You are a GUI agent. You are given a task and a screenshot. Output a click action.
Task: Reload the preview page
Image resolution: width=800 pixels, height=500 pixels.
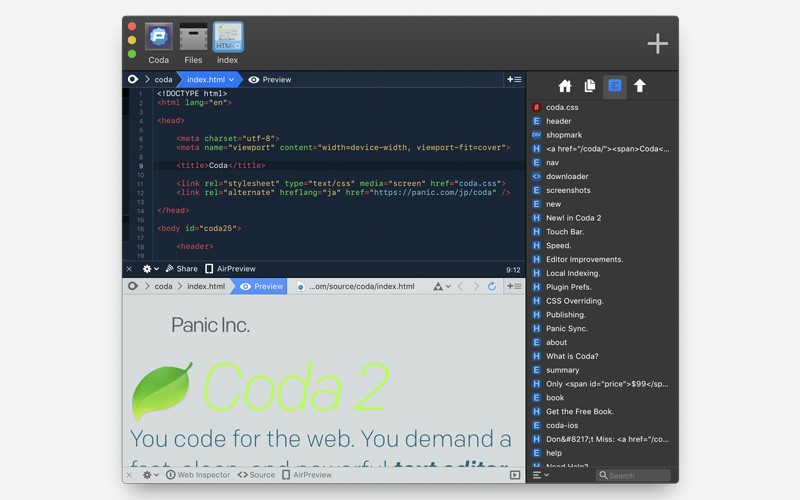point(492,286)
